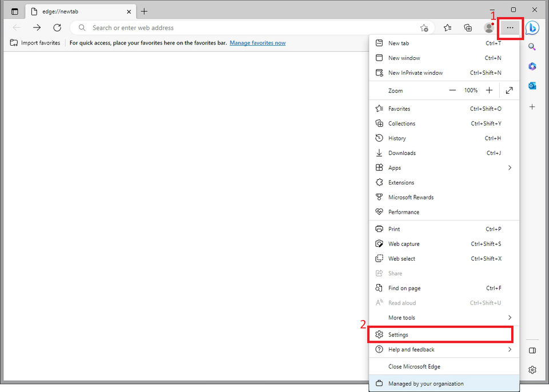The image size is (549, 392).
Task: Open the Outlook sidebar icon
Action: point(532,86)
